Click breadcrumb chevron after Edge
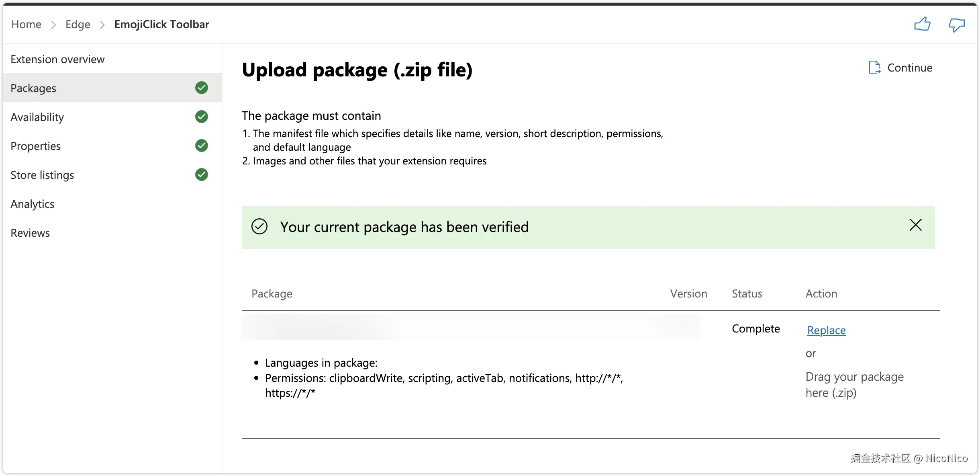The image size is (980, 476). 102,25
